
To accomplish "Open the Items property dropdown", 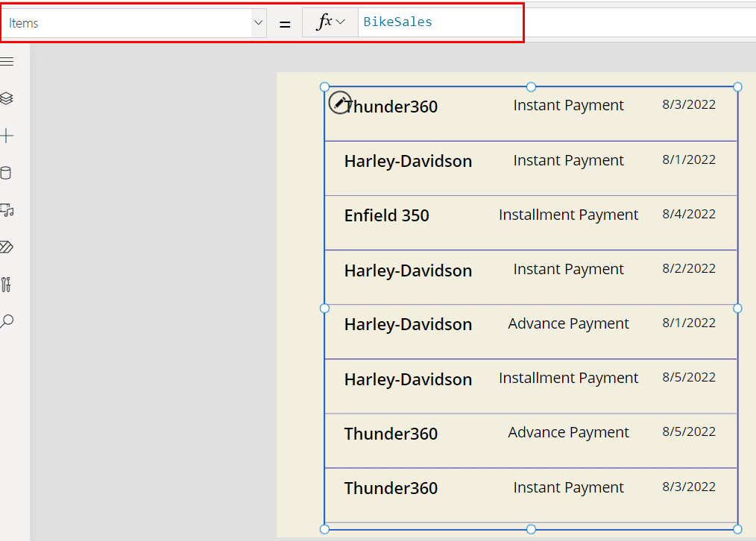I will [x=258, y=22].
